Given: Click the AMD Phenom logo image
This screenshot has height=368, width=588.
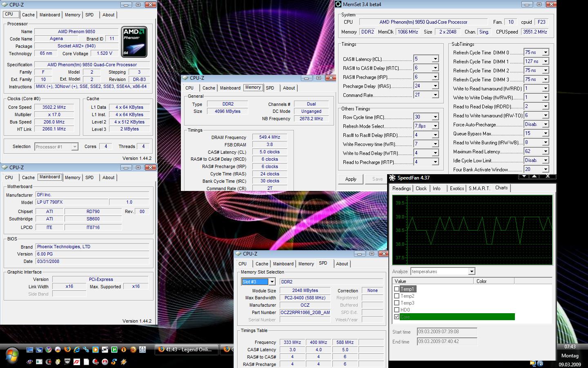Looking at the screenshot, I should coord(134,42).
